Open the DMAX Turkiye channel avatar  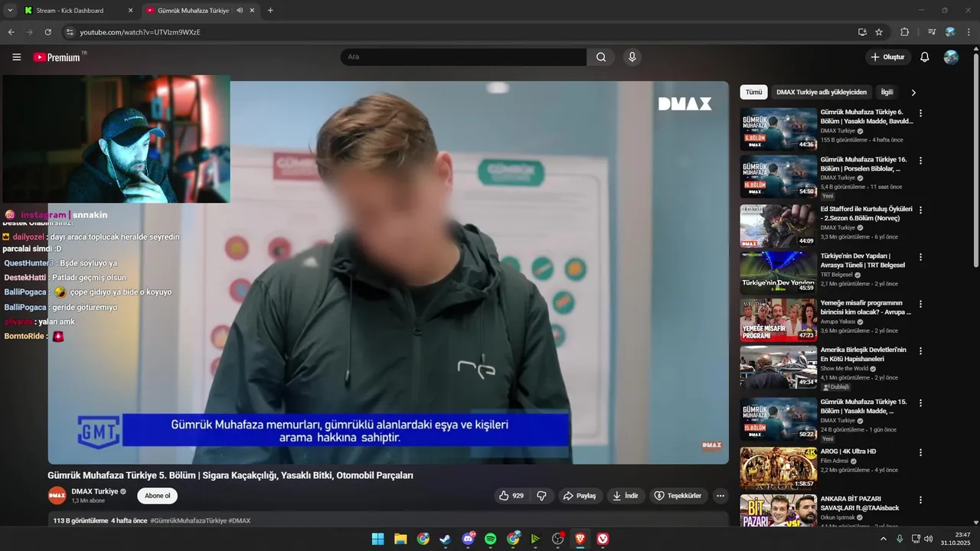tap(57, 496)
